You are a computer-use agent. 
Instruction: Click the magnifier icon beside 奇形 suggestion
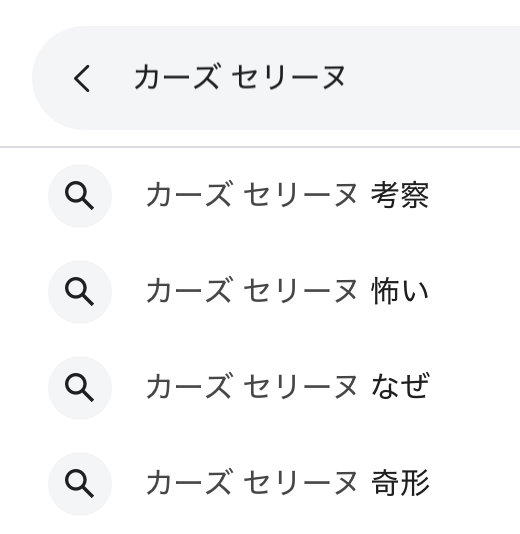(x=80, y=484)
